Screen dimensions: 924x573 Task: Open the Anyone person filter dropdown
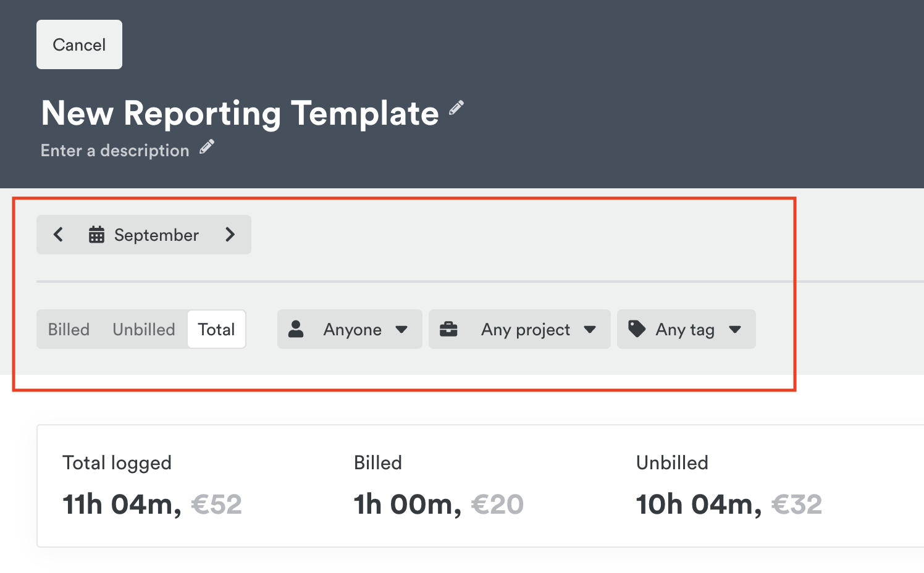pos(350,329)
